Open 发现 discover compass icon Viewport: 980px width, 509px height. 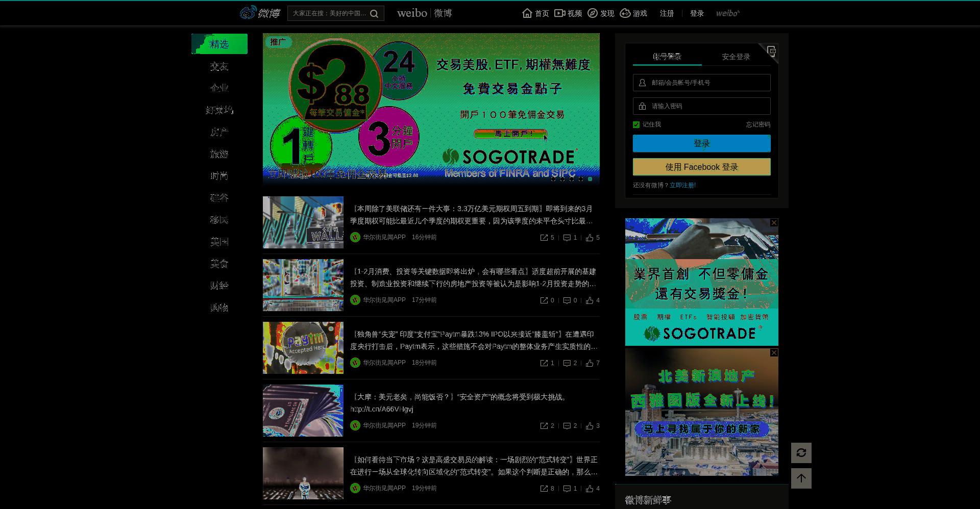(x=593, y=13)
